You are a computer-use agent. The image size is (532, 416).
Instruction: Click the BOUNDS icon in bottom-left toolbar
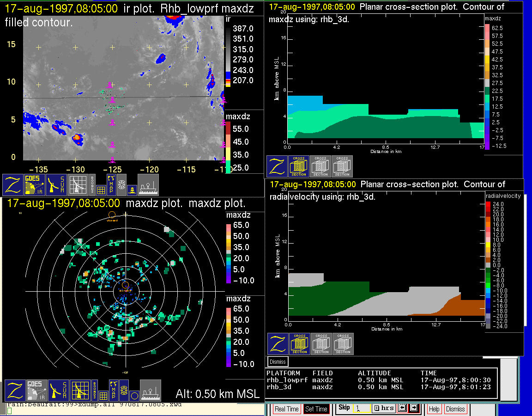click(x=94, y=391)
